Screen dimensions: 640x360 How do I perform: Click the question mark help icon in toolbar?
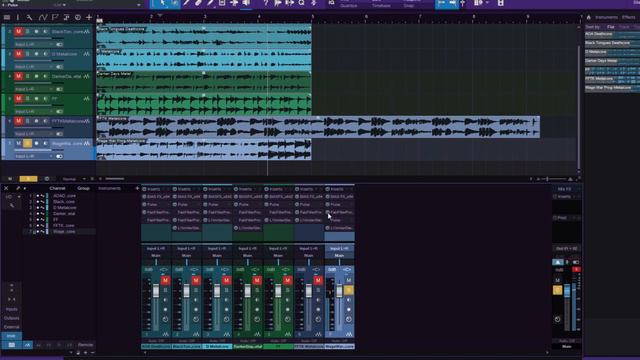[x=266, y=3]
